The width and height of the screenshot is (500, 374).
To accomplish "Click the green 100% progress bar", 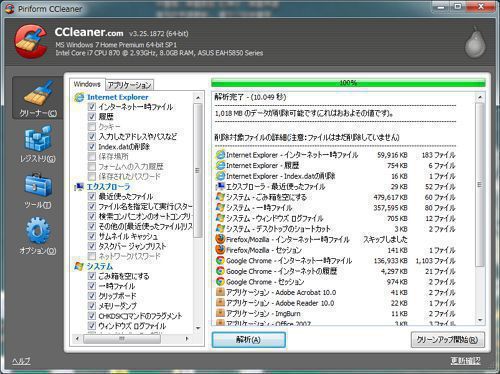I will click(348, 83).
